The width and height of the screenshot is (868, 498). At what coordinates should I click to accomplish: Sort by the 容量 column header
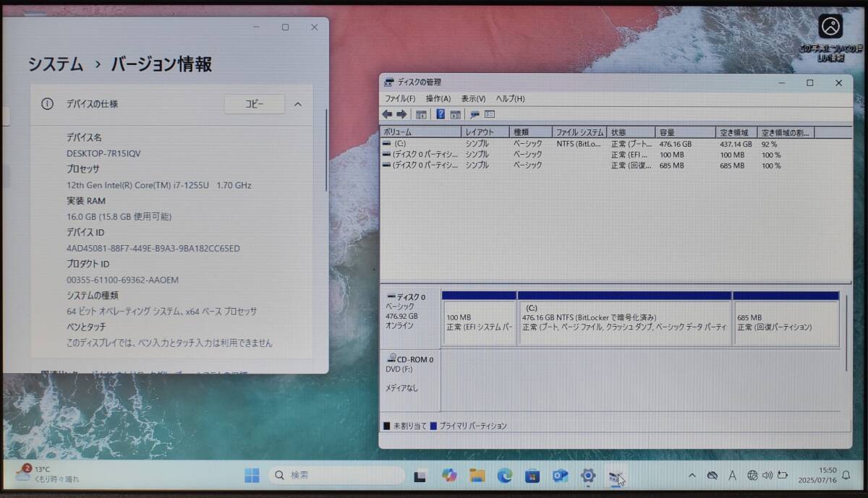point(686,132)
